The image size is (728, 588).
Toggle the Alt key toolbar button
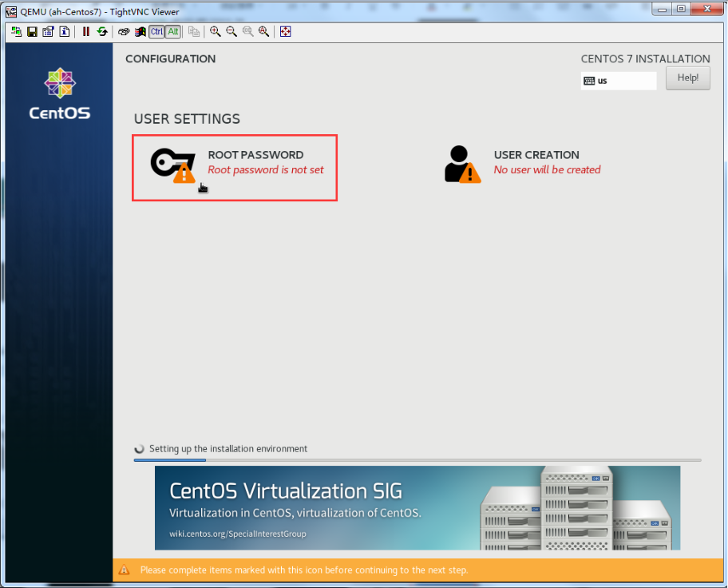(x=173, y=32)
